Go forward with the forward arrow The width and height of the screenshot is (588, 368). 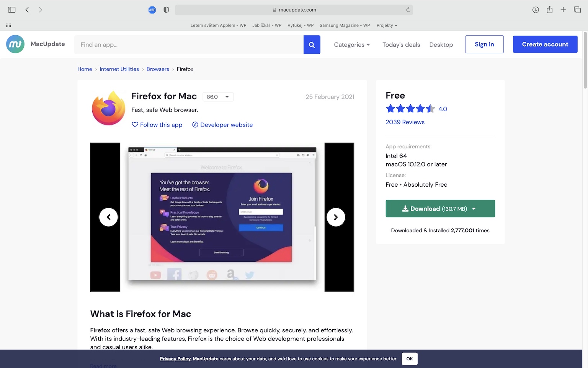(40, 10)
